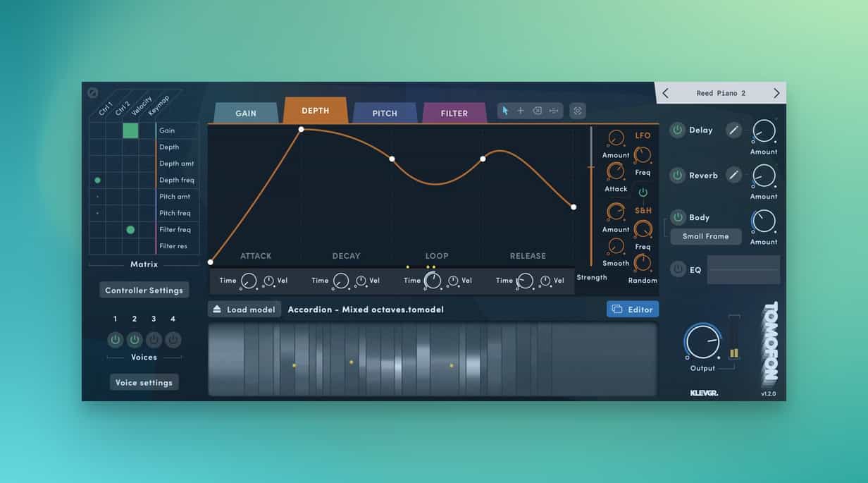The image size is (868, 483).
Task: Click the Attack Time knob
Action: [x=249, y=281]
